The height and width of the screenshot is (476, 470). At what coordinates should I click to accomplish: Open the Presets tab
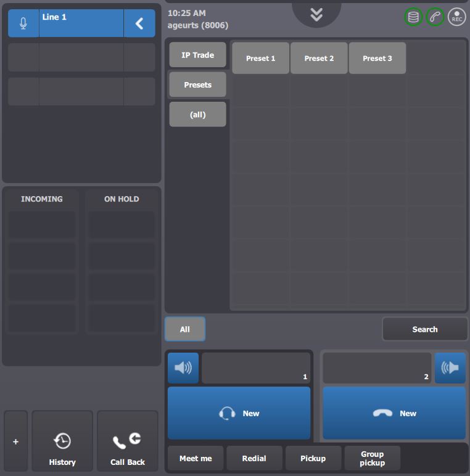click(x=197, y=84)
